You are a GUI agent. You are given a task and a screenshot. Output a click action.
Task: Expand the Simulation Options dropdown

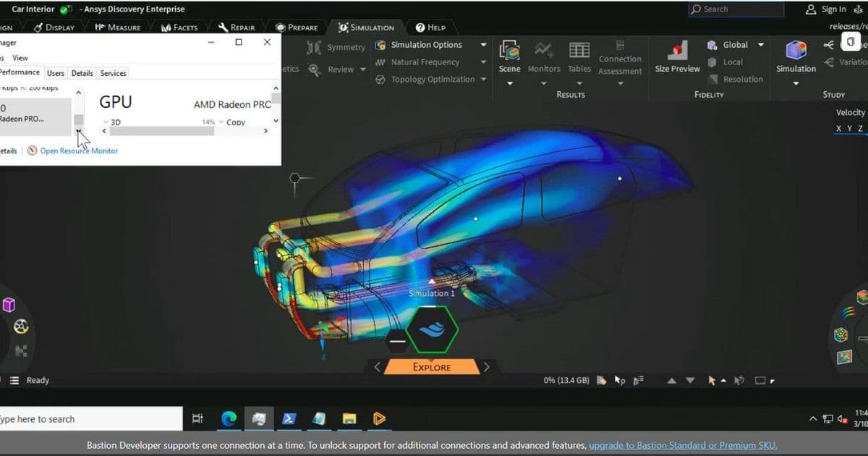coord(483,45)
